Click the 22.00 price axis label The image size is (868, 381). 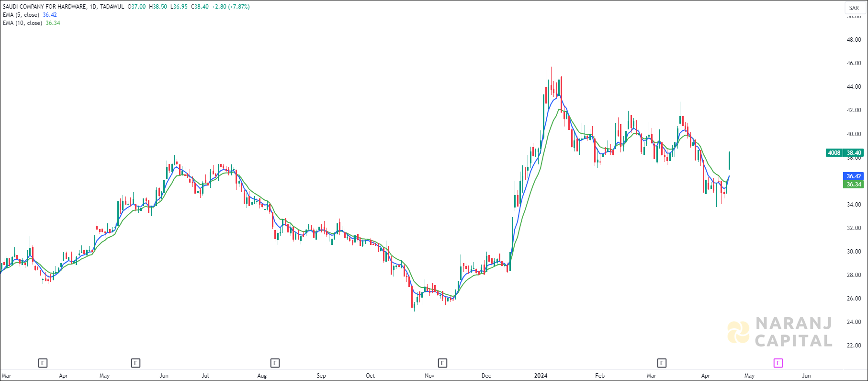[x=854, y=346]
